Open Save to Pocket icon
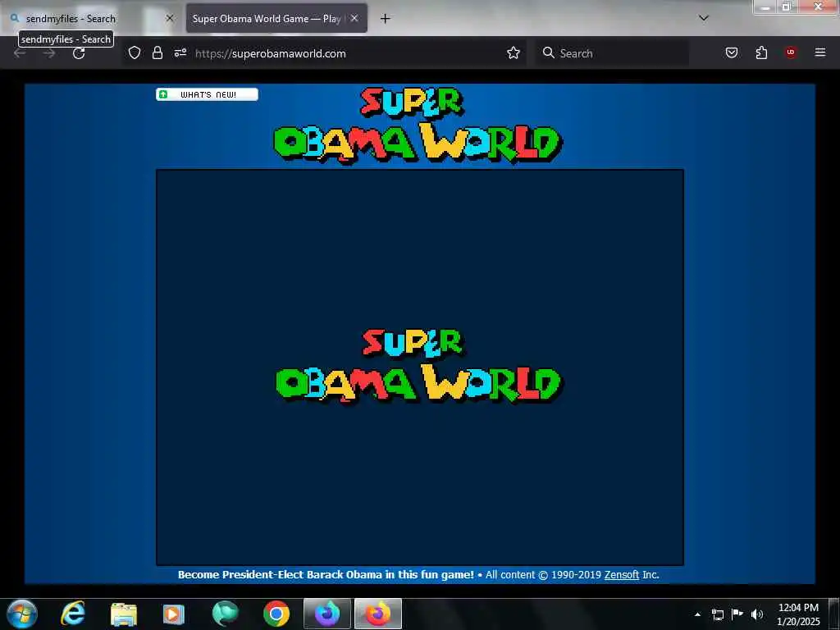The height and width of the screenshot is (630, 840). (x=731, y=52)
